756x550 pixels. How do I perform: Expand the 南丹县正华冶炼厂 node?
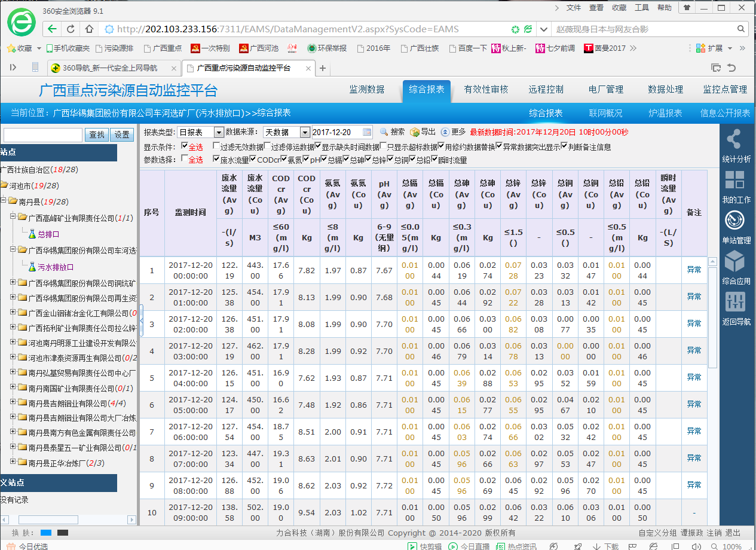coord(13,462)
